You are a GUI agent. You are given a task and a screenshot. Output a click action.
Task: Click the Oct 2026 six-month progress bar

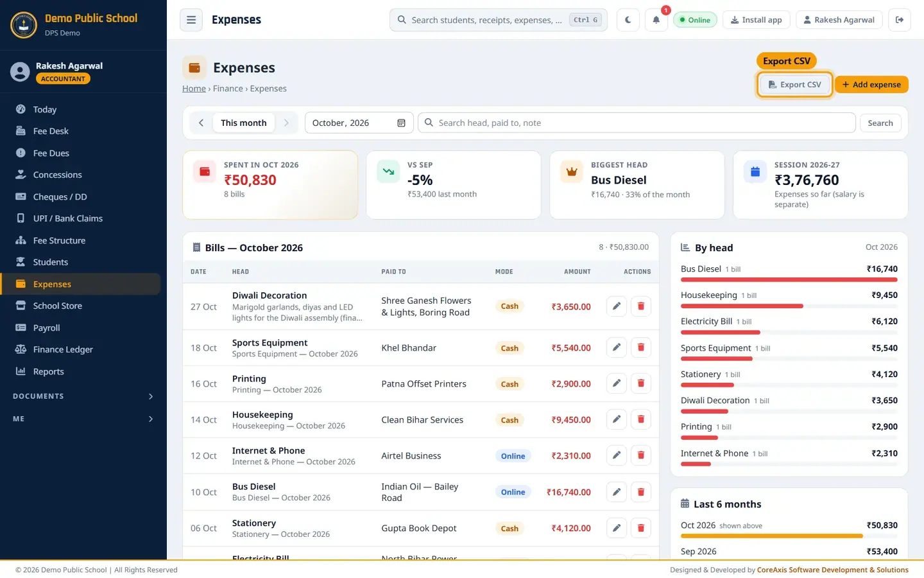[789, 536]
